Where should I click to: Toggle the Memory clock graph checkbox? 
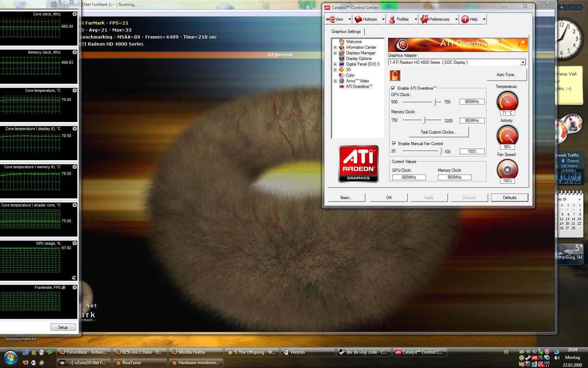pos(75,52)
